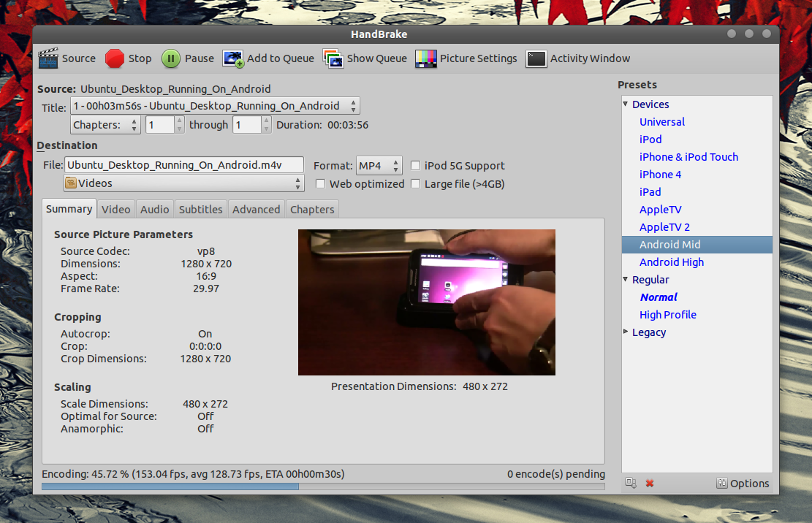
Task: Click the video preview thumbnail
Action: click(x=427, y=302)
